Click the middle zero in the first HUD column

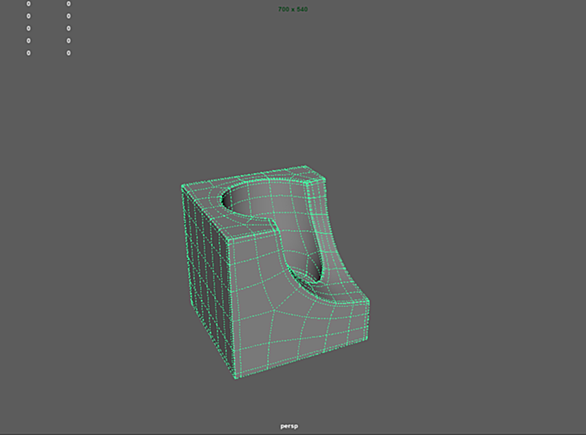tap(28, 28)
